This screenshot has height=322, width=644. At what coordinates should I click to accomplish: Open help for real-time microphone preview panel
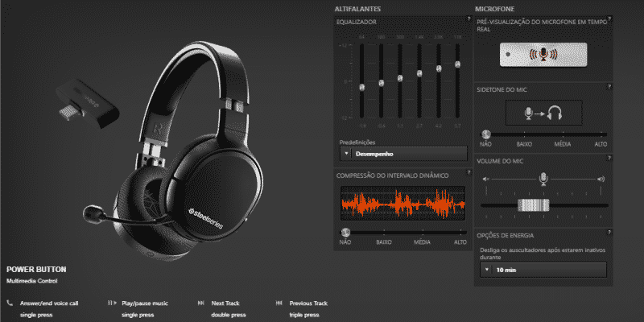[609, 19]
